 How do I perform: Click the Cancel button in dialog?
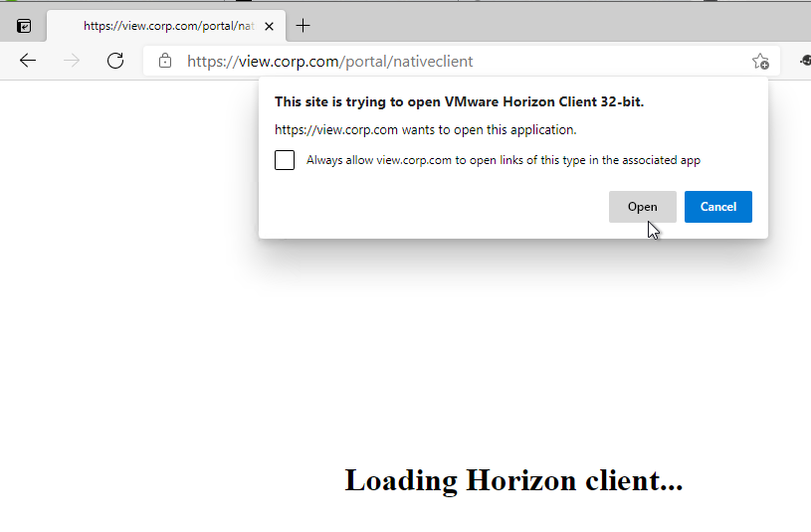pos(717,207)
